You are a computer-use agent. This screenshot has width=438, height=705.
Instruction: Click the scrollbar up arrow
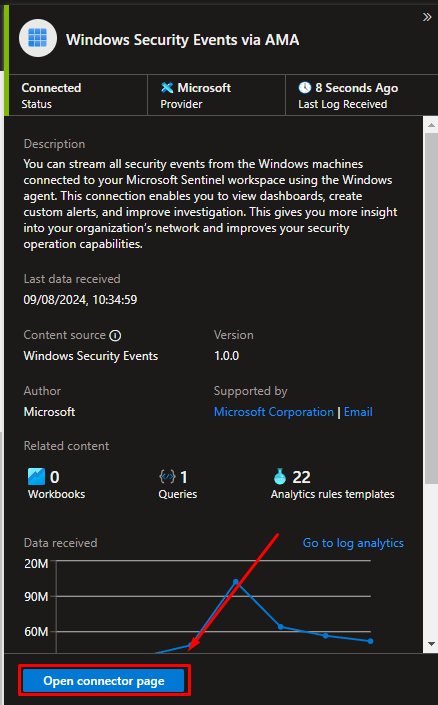click(x=431, y=125)
